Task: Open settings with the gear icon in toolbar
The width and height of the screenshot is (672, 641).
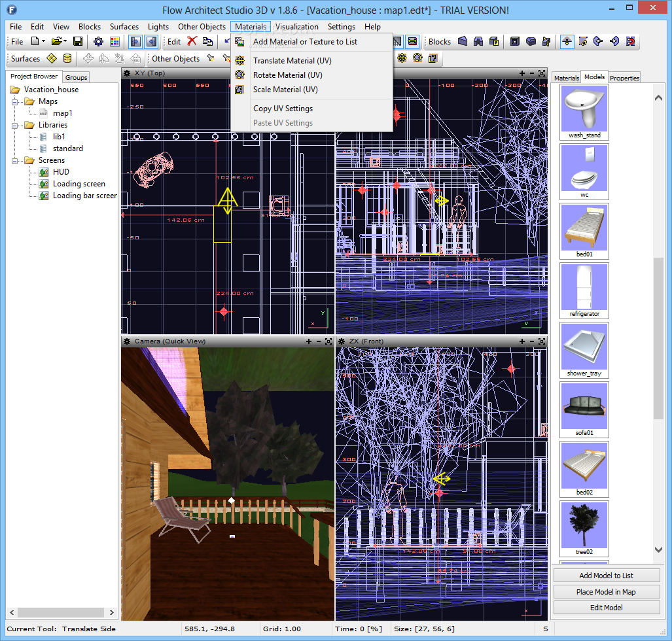Action: 98,42
